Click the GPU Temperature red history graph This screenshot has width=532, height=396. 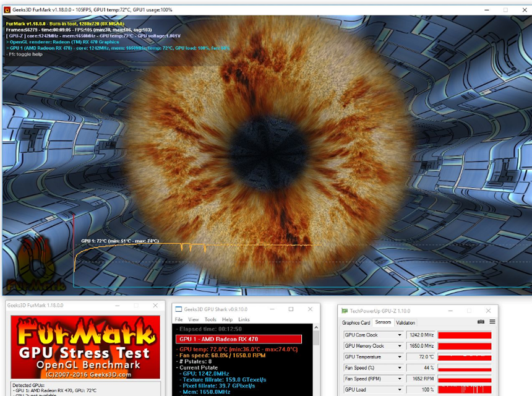click(x=465, y=357)
